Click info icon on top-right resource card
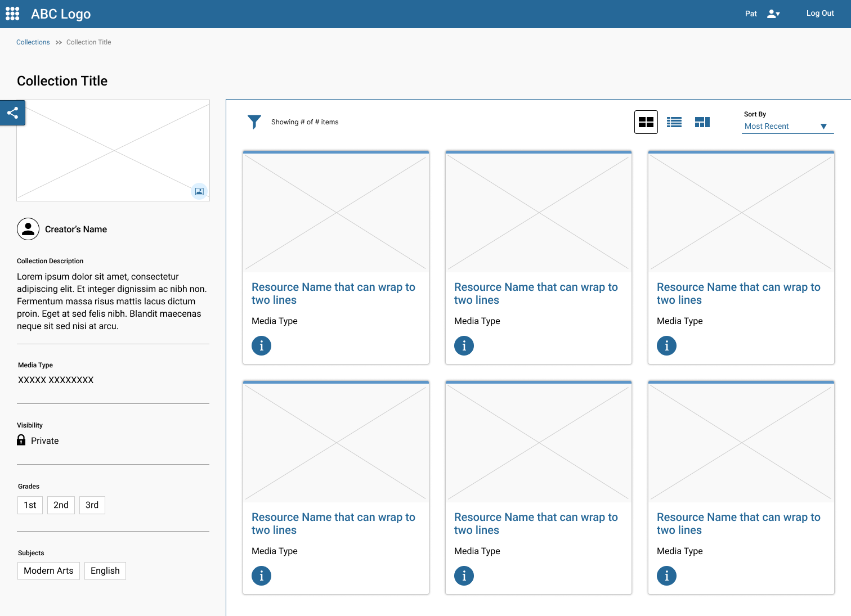This screenshot has width=851, height=616. [666, 345]
